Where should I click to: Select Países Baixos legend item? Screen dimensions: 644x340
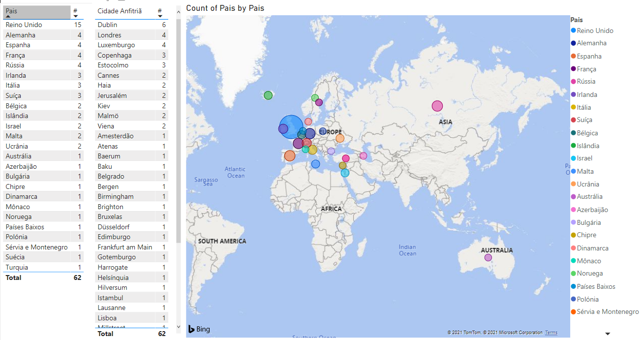[x=593, y=286]
